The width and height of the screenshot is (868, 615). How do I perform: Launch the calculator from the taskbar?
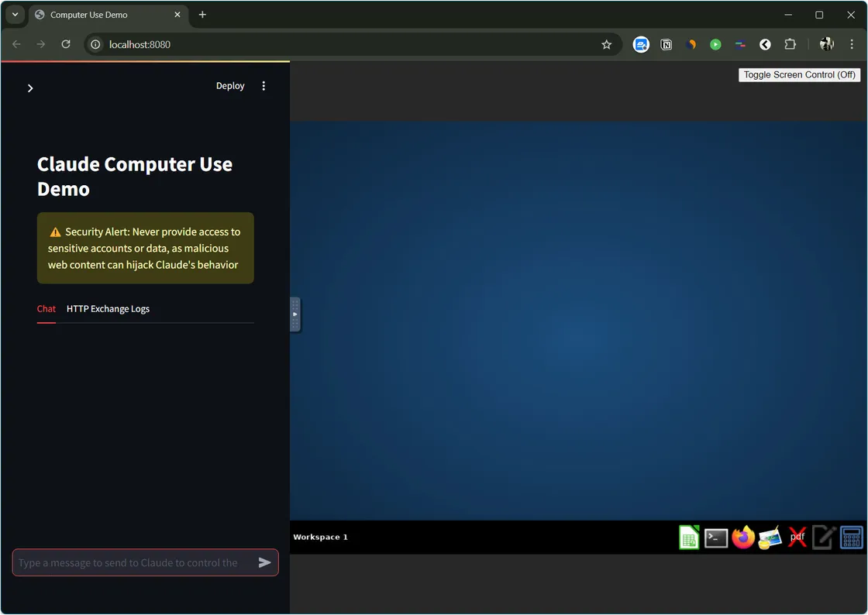pyautogui.click(x=850, y=537)
